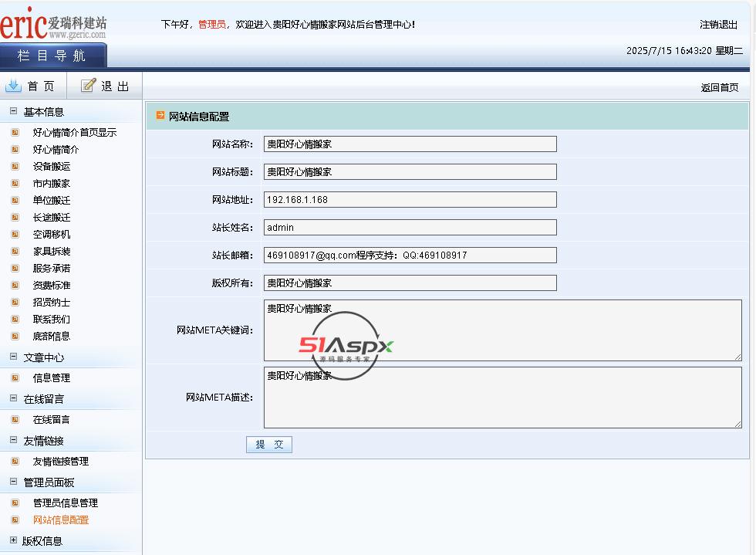Collapse the 基本信息 section

pyautogui.click(x=13, y=111)
